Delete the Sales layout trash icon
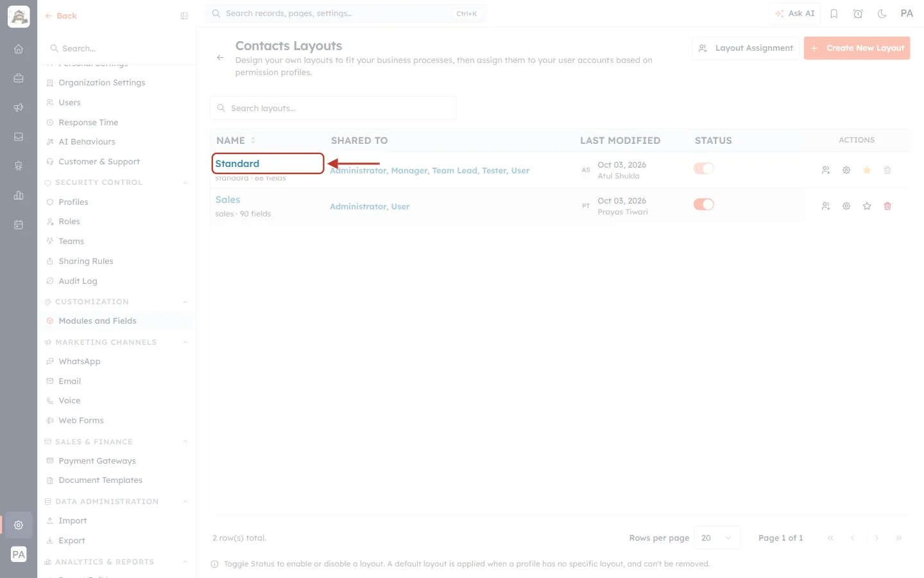The width and height of the screenshot is (924, 578). (x=887, y=206)
